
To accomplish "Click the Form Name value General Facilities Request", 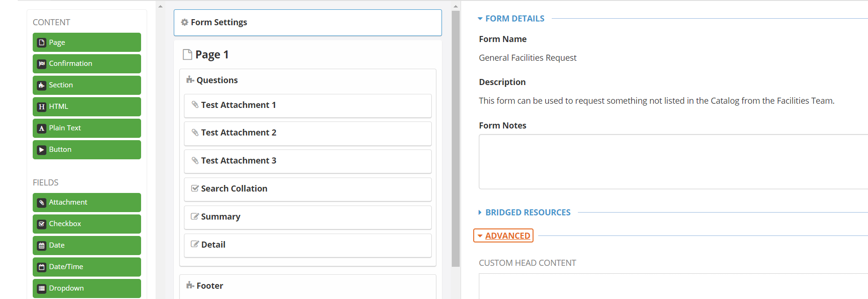I will 527,58.
